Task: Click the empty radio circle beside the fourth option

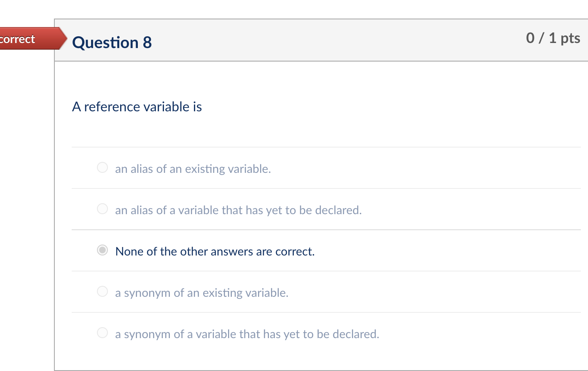Action: pyautogui.click(x=102, y=291)
